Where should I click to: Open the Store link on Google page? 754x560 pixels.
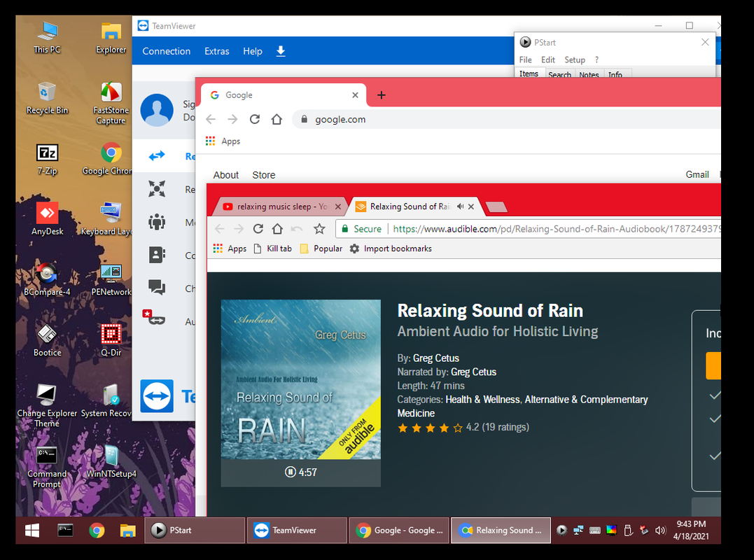pos(264,175)
